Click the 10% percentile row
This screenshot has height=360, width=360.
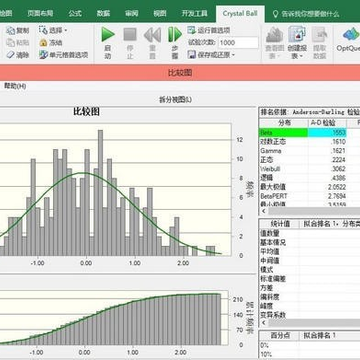pos(309,354)
